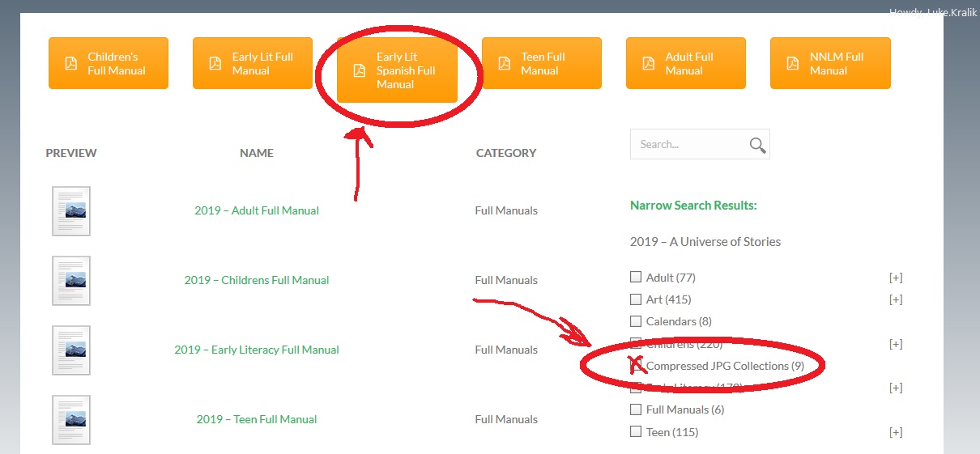The height and width of the screenshot is (454, 980).
Task: Open preview thumbnail for 2019 Teen Full Manual
Action: (x=71, y=420)
